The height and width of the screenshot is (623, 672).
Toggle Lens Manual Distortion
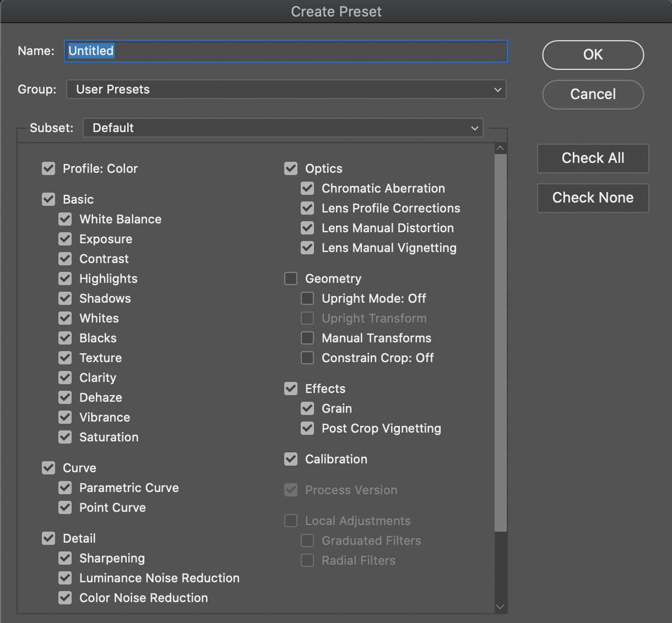click(307, 228)
